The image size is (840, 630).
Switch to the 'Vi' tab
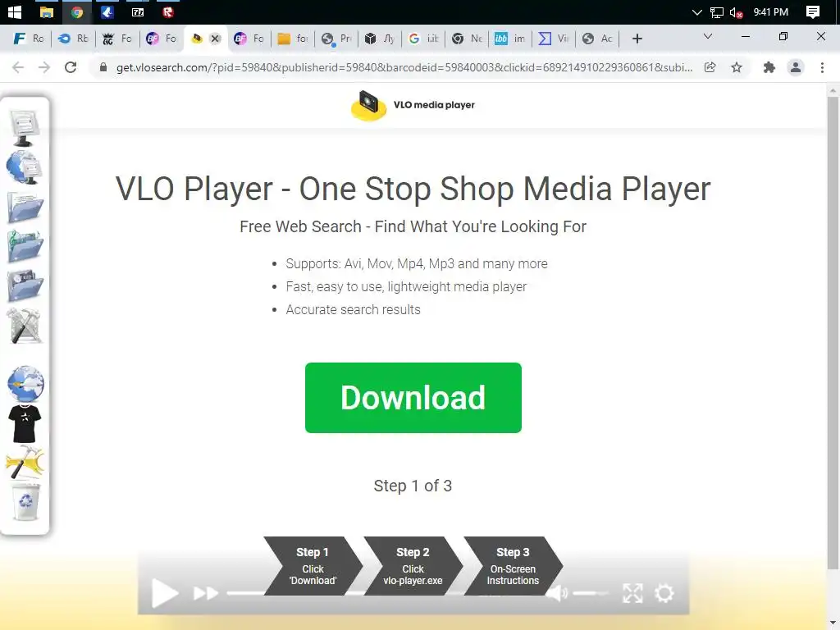tap(554, 39)
